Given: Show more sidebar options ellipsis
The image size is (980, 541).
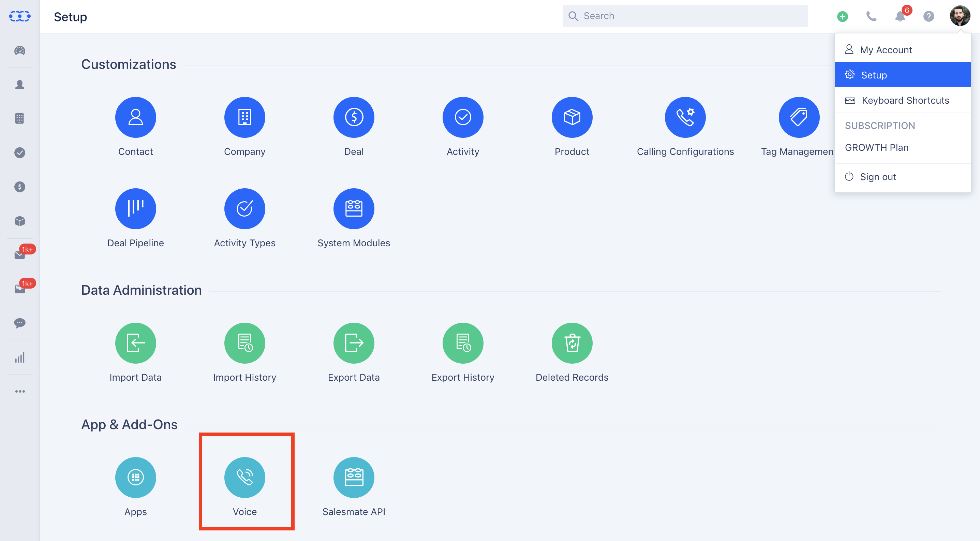Looking at the screenshot, I should click(x=20, y=391).
